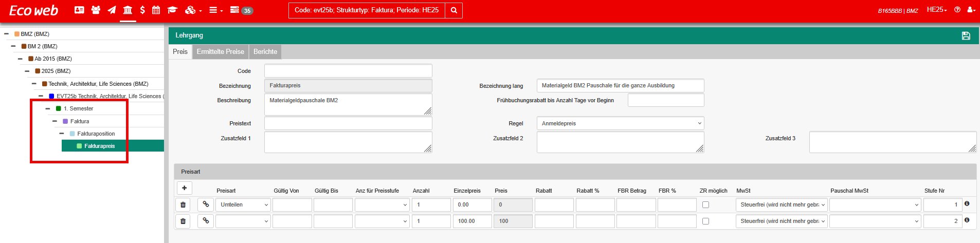
Task: Open the people group icon in top bar
Action: tap(96, 10)
